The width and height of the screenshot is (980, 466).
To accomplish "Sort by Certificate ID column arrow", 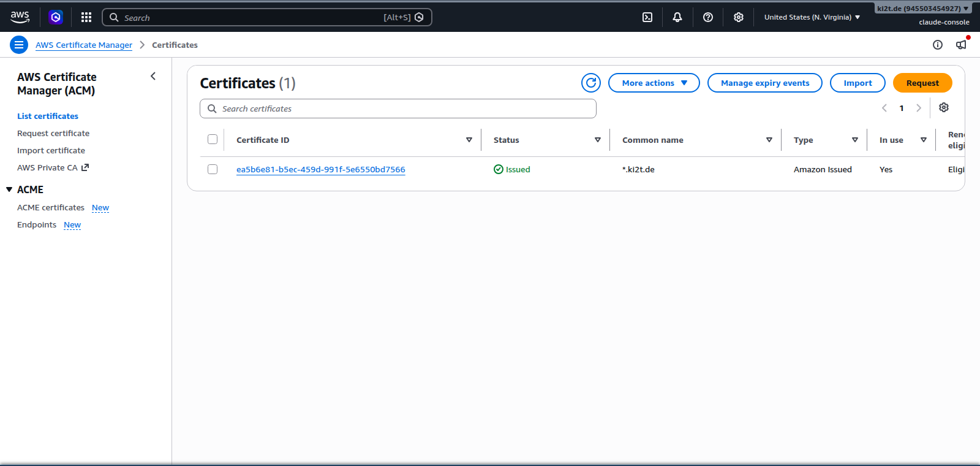I will coord(469,140).
